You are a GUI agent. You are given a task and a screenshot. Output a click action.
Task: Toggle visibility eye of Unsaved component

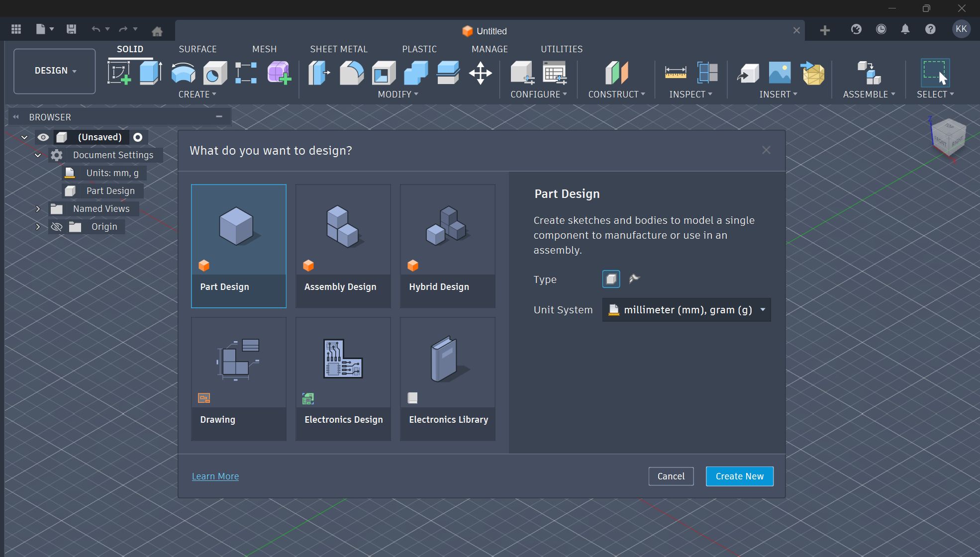point(43,137)
